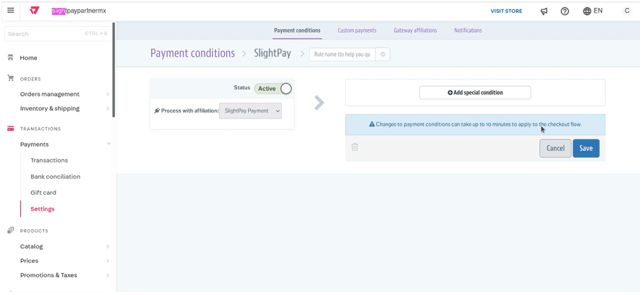Click the globe language icon

tap(587, 11)
